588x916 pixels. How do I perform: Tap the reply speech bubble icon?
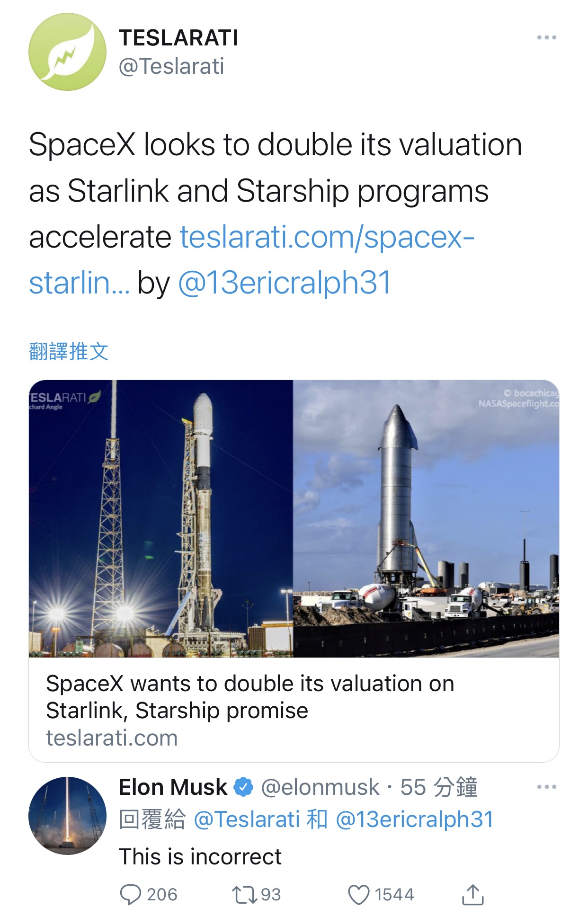pyautogui.click(x=131, y=894)
